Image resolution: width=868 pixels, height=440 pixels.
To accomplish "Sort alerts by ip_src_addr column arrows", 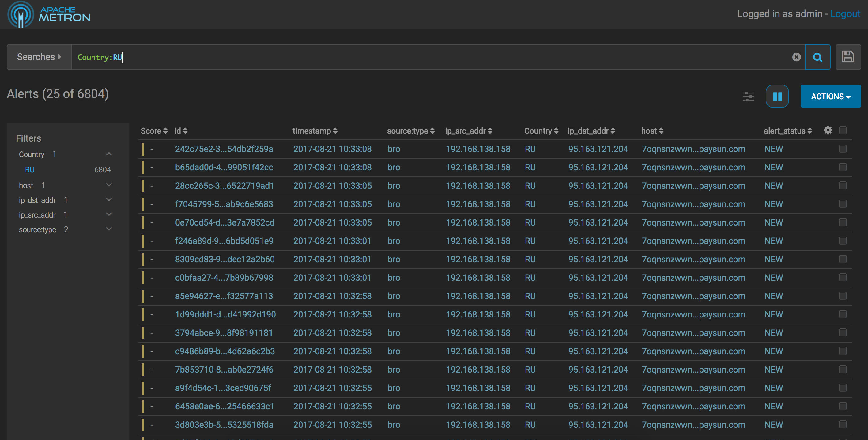I will tap(490, 131).
